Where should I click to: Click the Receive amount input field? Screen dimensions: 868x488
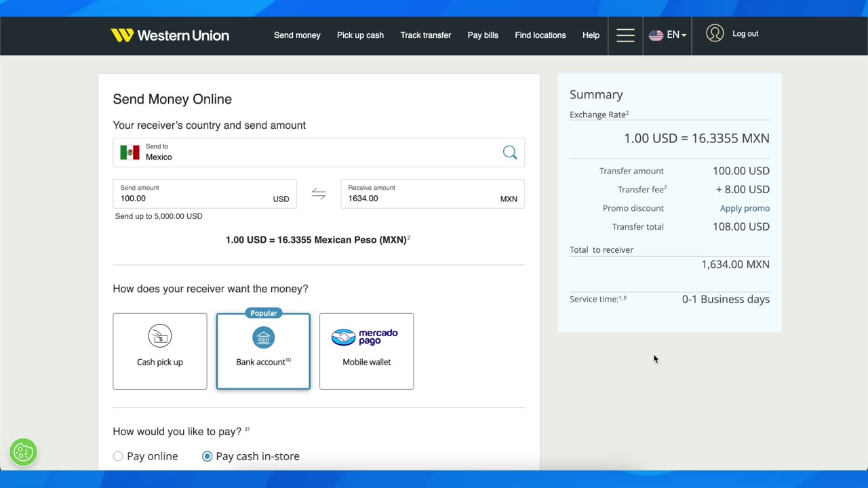click(x=433, y=194)
